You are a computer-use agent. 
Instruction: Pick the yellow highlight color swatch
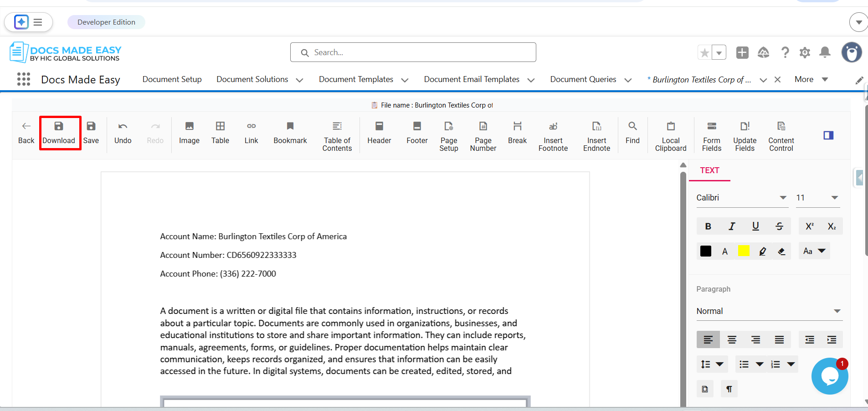coord(744,251)
